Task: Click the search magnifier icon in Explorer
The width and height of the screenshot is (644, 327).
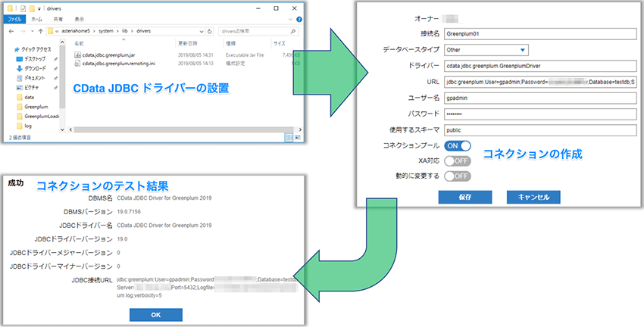Action: click(x=292, y=31)
